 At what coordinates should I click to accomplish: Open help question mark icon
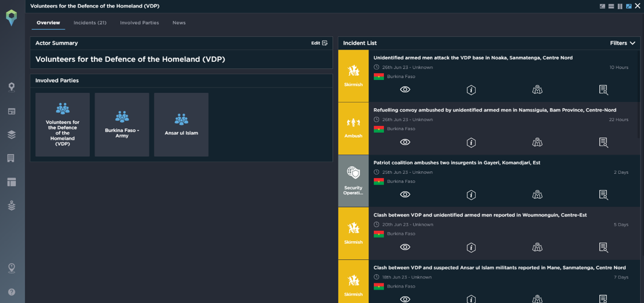coord(12,292)
